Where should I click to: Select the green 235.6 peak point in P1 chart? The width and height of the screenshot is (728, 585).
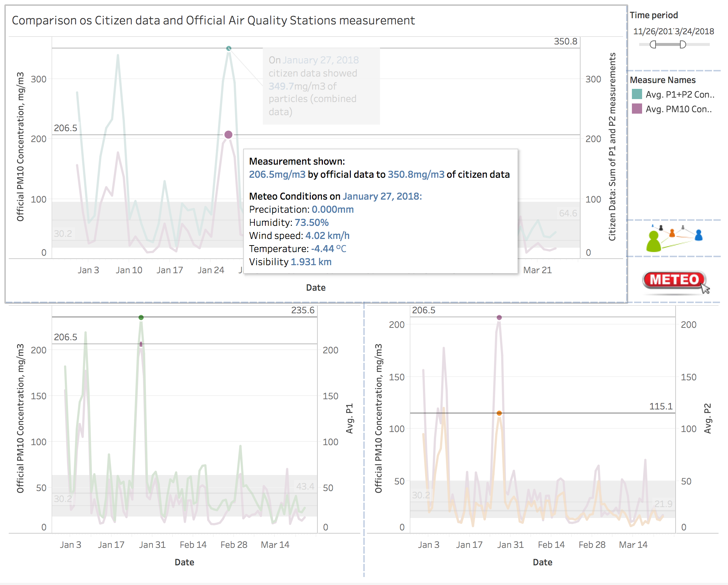(141, 318)
